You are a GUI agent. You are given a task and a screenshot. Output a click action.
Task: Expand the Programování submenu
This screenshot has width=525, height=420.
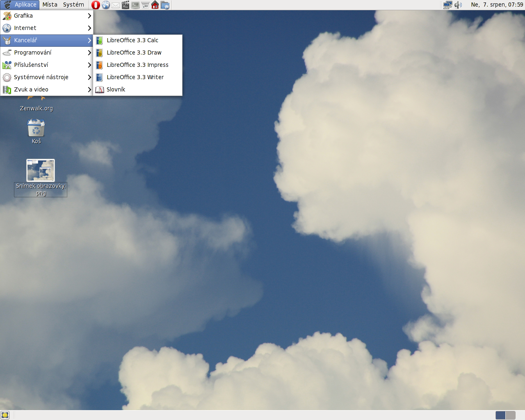coord(47,52)
